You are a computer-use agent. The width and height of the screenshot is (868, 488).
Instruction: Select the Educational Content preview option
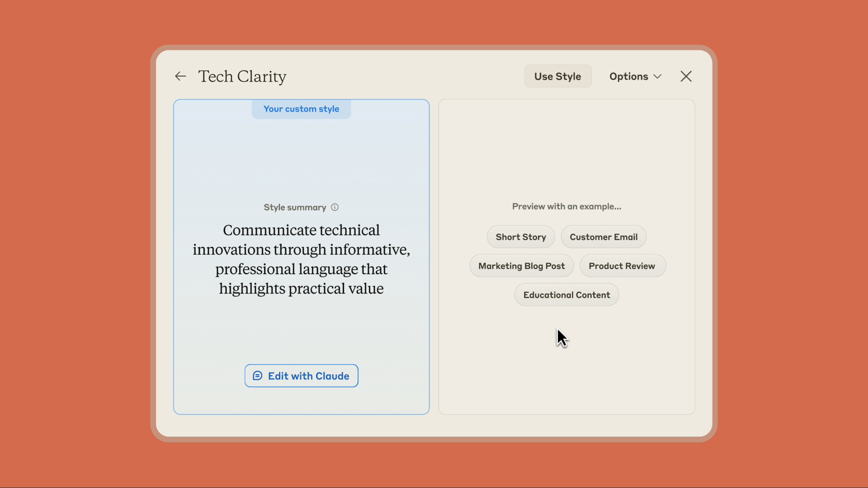[x=566, y=294]
